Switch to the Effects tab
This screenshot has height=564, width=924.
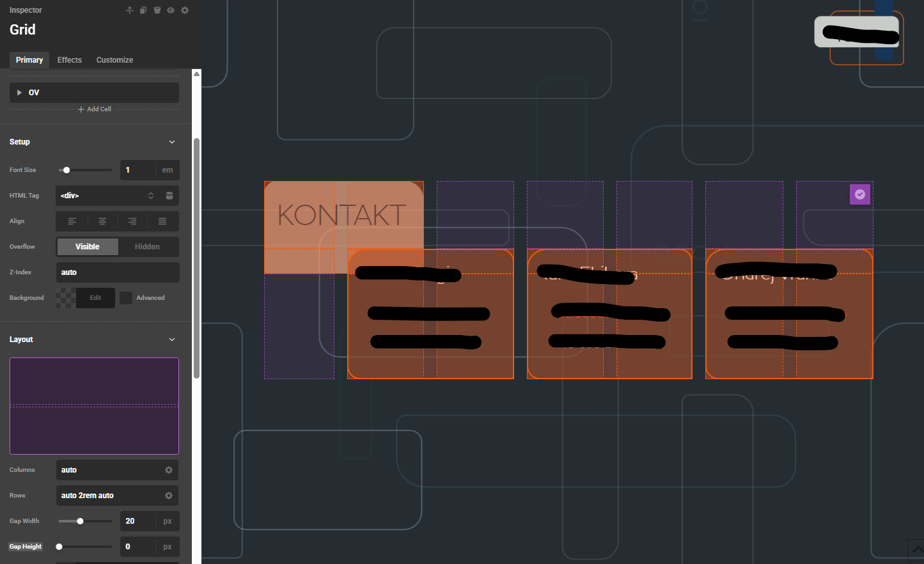[70, 60]
